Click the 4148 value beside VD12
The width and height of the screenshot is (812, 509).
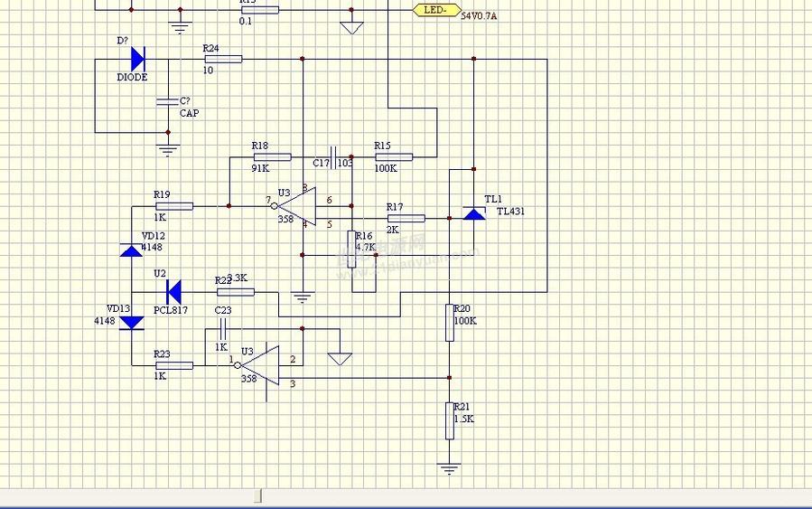[x=152, y=247]
